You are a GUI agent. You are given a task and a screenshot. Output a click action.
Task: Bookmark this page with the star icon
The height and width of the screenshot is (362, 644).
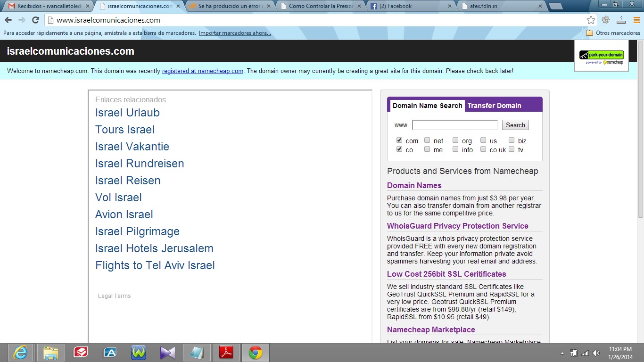(x=591, y=20)
